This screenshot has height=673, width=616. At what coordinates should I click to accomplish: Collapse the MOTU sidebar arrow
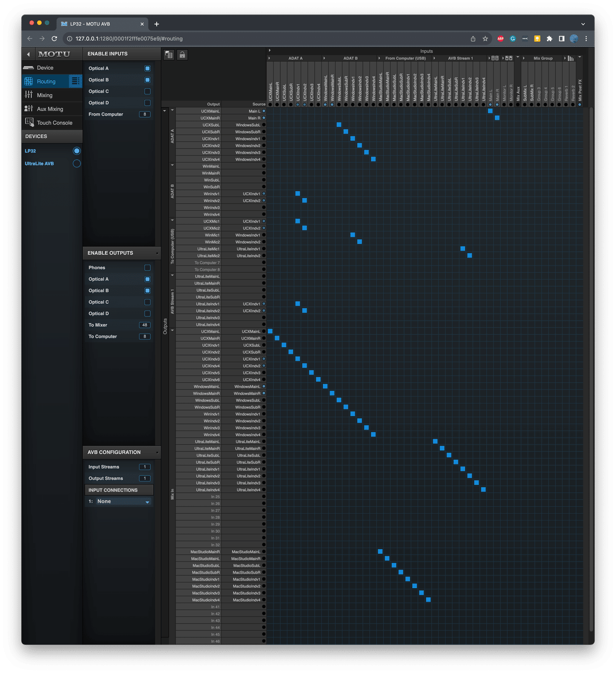28,54
